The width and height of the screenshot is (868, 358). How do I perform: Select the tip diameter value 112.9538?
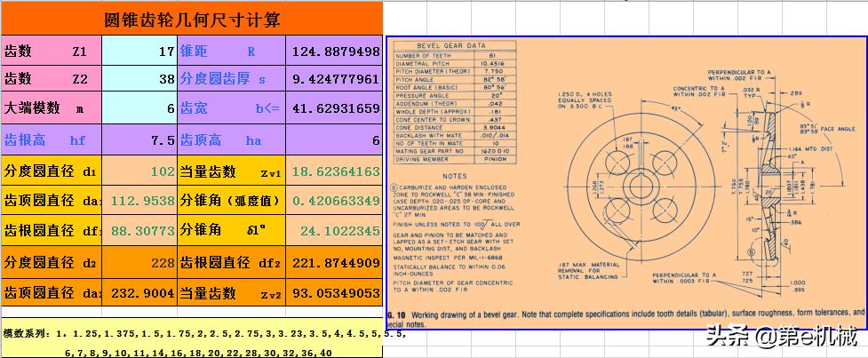click(139, 200)
